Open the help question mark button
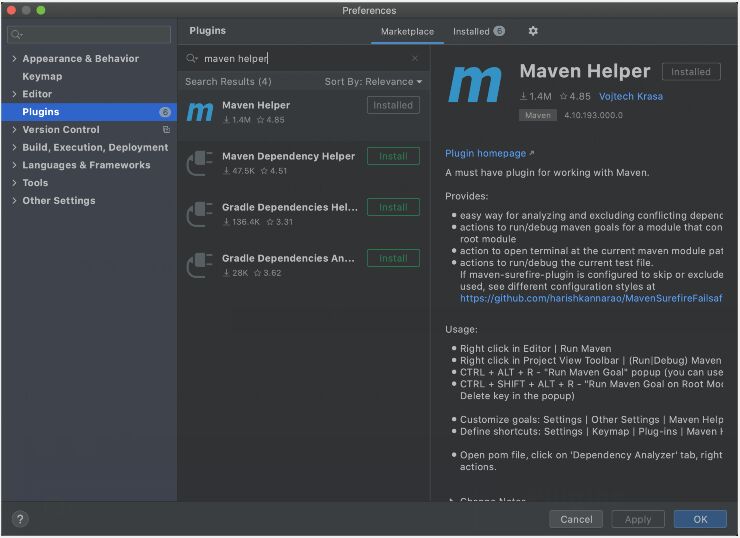 coord(20,519)
